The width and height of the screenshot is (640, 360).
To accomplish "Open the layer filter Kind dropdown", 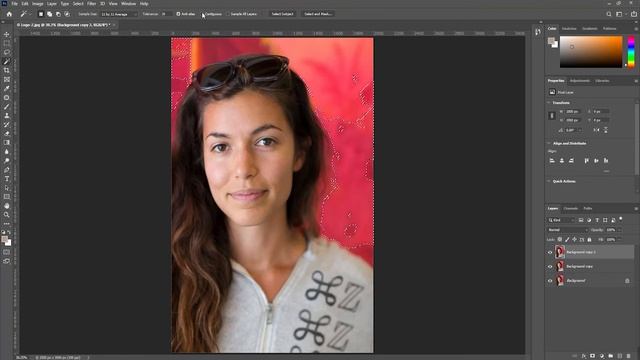I will pyautogui.click(x=562, y=220).
